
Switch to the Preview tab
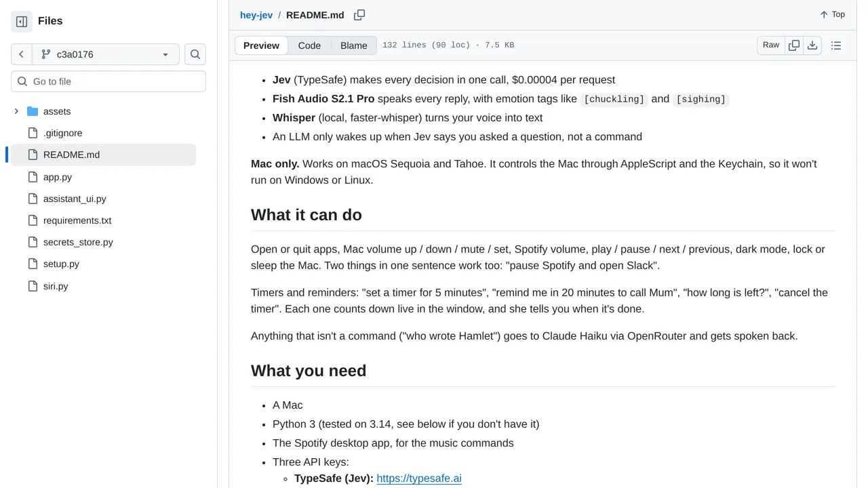(261, 45)
